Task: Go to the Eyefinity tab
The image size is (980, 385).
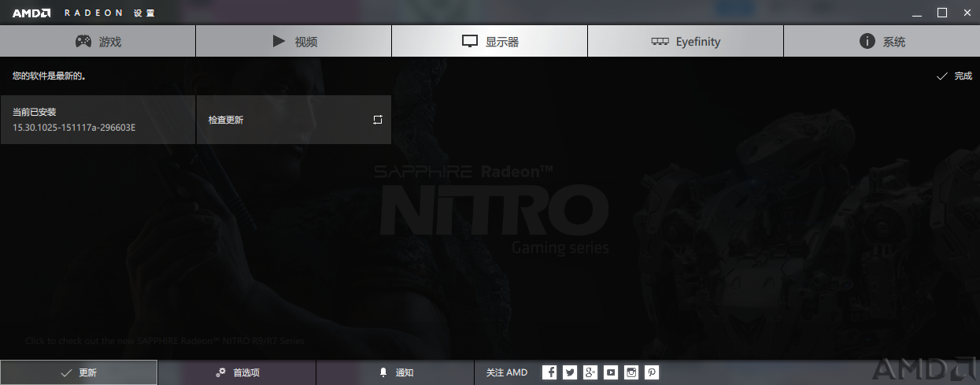Action: (686, 41)
